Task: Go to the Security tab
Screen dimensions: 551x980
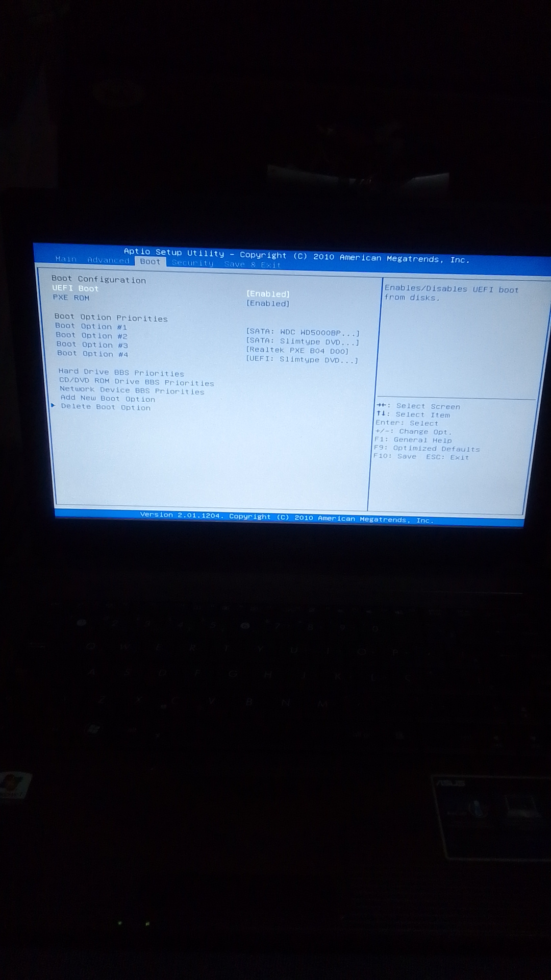Action: click(x=192, y=263)
